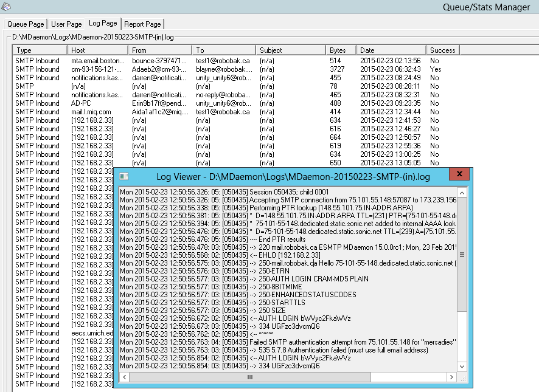
Task: Click the Queue/Stats Manager envelope icon
Action: point(6,7)
